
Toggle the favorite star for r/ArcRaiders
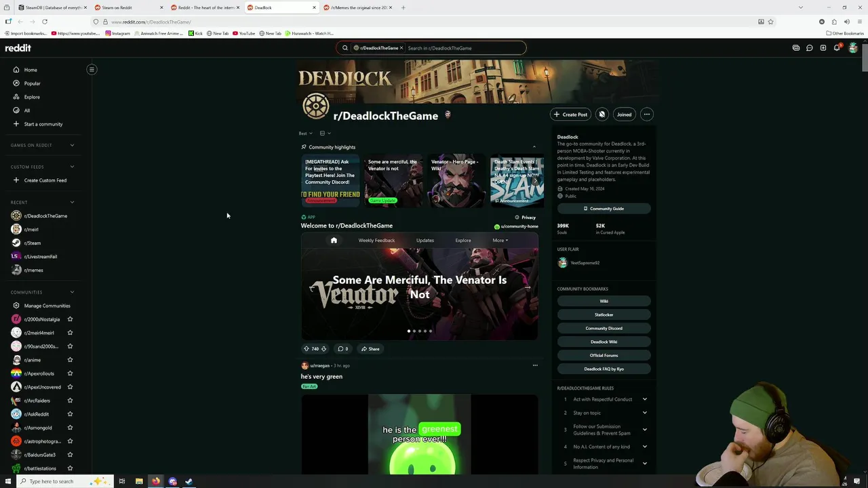click(x=70, y=401)
